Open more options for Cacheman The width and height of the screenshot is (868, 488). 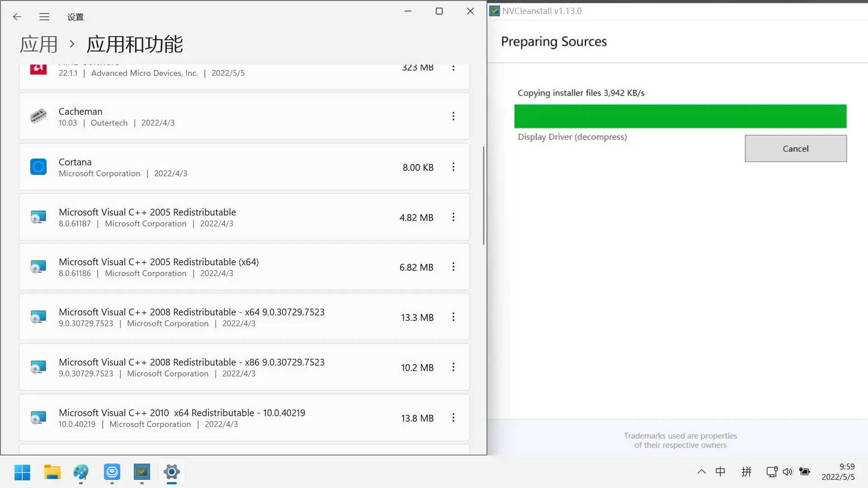(453, 116)
